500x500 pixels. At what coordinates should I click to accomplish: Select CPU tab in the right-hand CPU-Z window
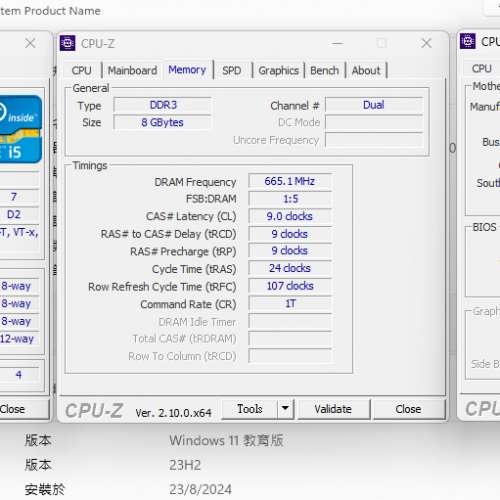click(482, 68)
